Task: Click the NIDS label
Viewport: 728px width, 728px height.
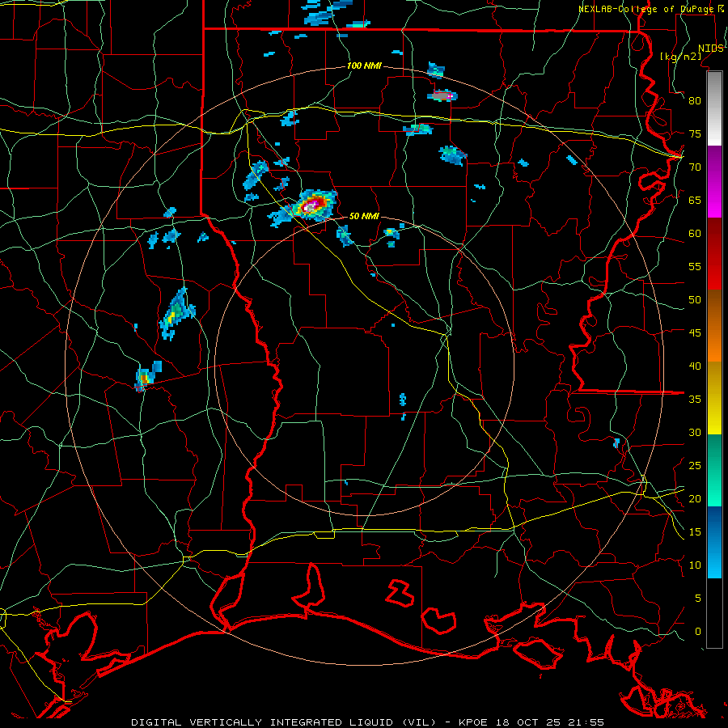Action: point(710,49)
